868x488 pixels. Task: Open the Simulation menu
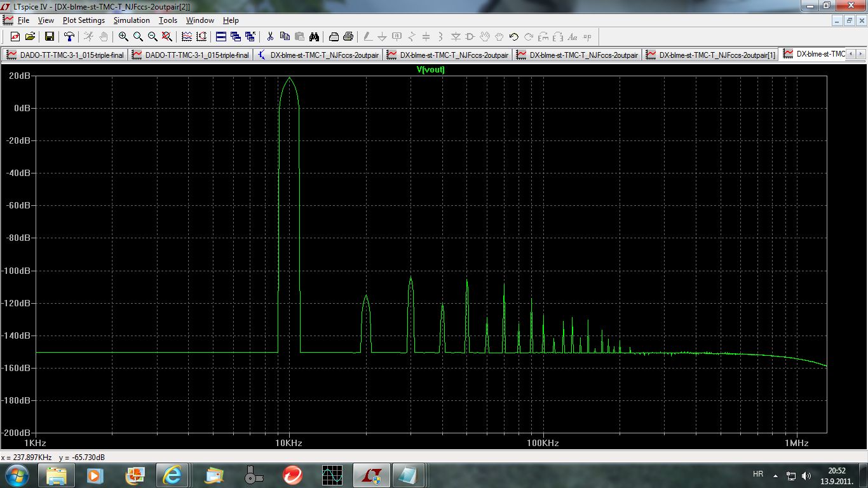132,20
